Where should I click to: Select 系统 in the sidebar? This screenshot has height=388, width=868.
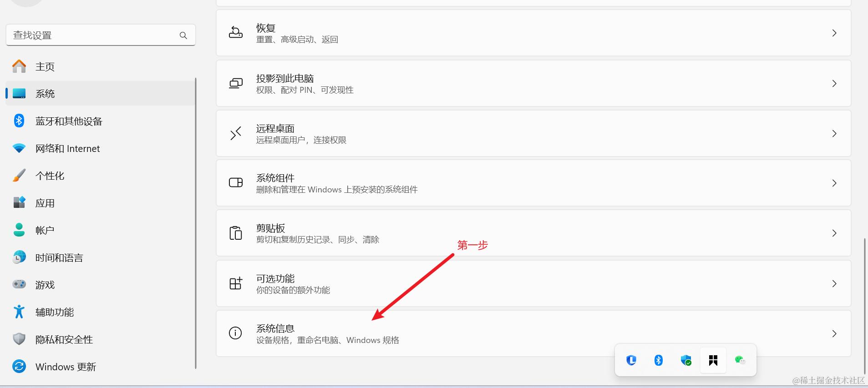click(x=101, y=94)
